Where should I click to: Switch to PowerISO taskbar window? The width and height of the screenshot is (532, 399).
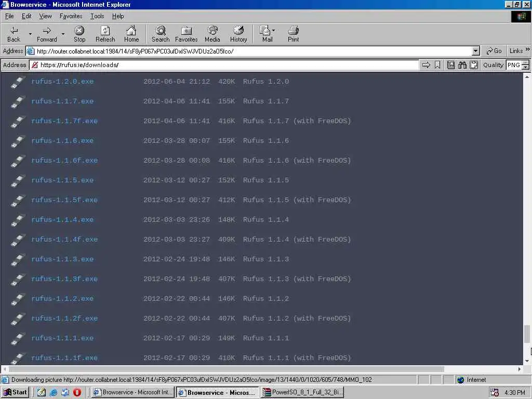pos(303,392)
